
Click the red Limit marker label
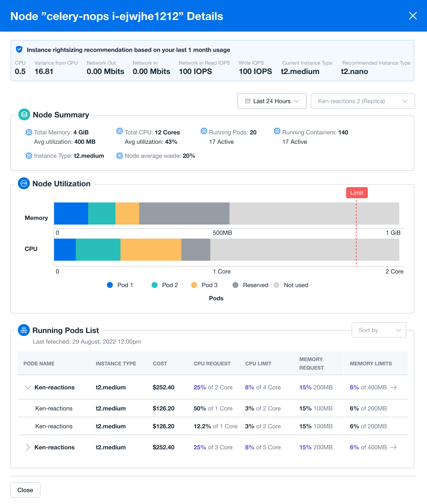[357, 193]
